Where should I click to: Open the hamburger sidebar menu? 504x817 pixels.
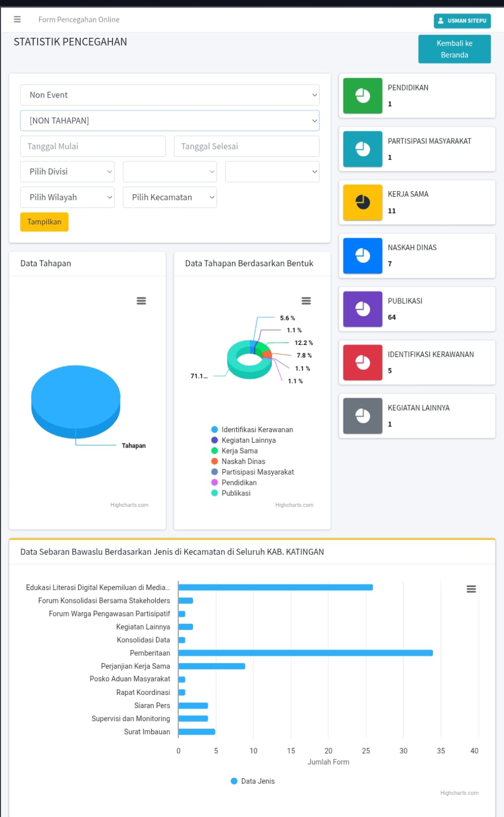pyautogui.click(x=17, y=19)
